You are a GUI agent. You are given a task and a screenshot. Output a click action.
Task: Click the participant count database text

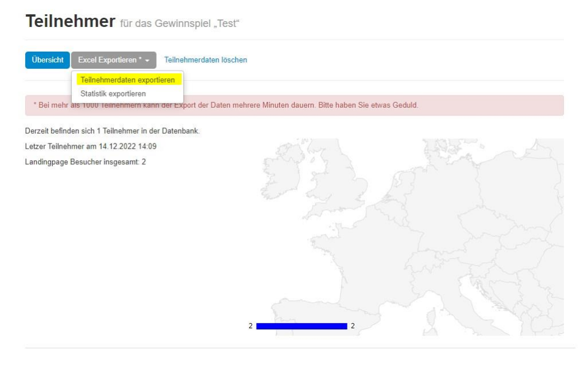112,131
